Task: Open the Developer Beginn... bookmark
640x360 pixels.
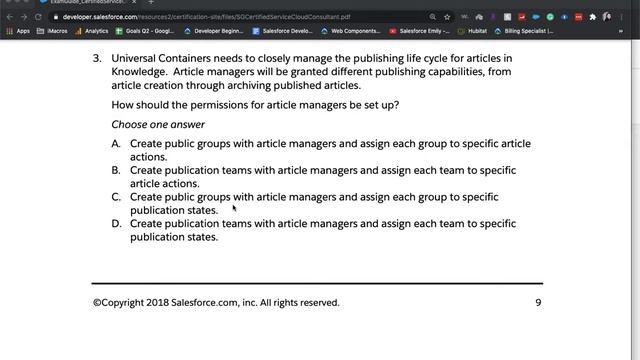Action: (x=214, y=31)
